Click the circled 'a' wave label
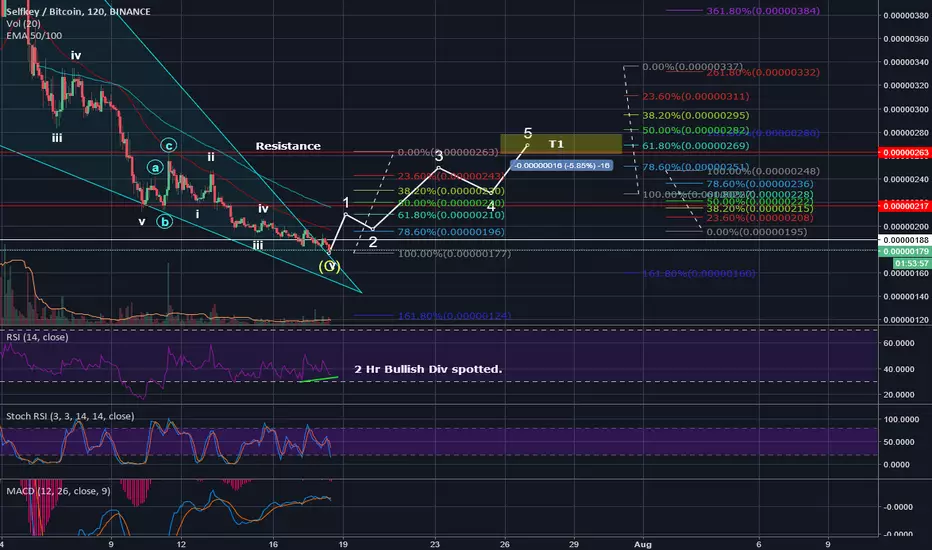 [x=155, y=168]
